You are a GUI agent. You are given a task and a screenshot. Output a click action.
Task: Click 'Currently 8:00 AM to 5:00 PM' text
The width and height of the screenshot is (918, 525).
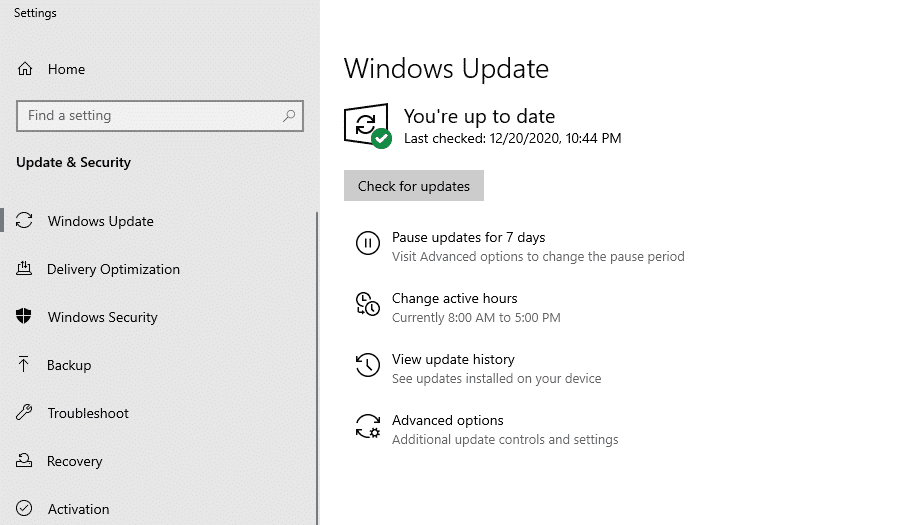pyautogui.click(x=476, y=317)
